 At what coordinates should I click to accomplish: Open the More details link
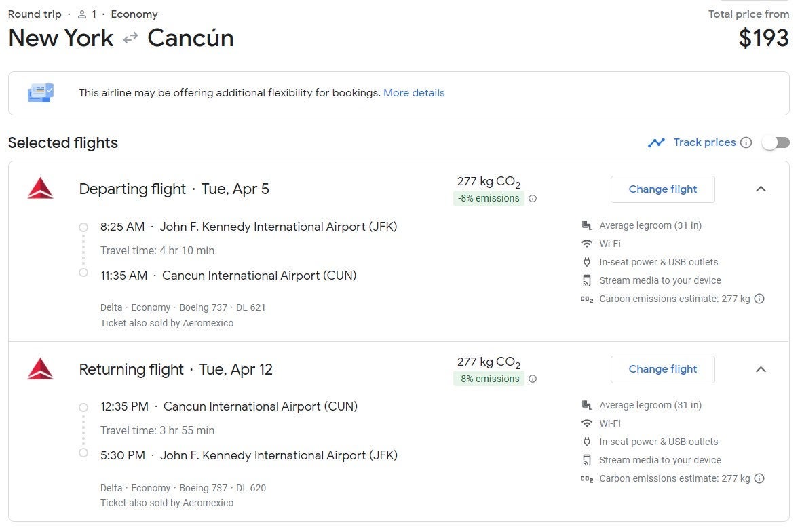point(414,93)
